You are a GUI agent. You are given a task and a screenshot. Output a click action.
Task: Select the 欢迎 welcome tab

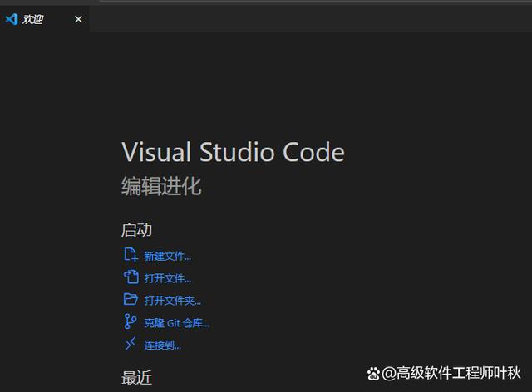click(44, 19)
